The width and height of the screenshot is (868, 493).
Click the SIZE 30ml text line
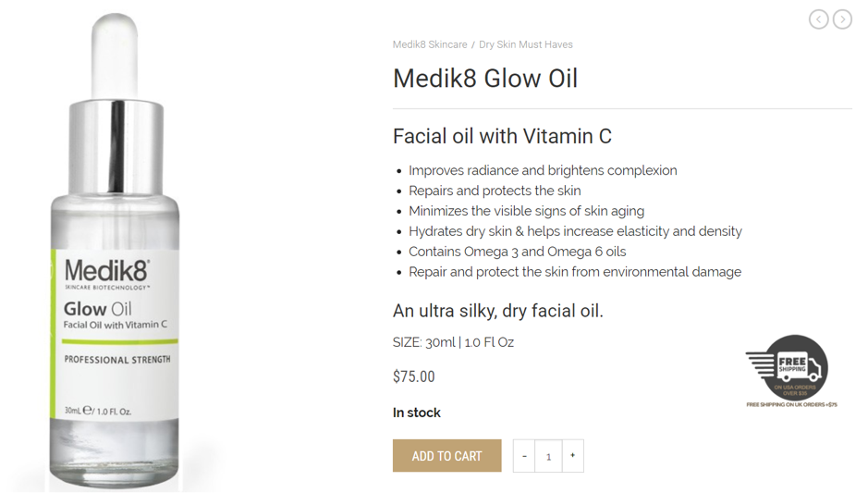click(x=453, y=342)
